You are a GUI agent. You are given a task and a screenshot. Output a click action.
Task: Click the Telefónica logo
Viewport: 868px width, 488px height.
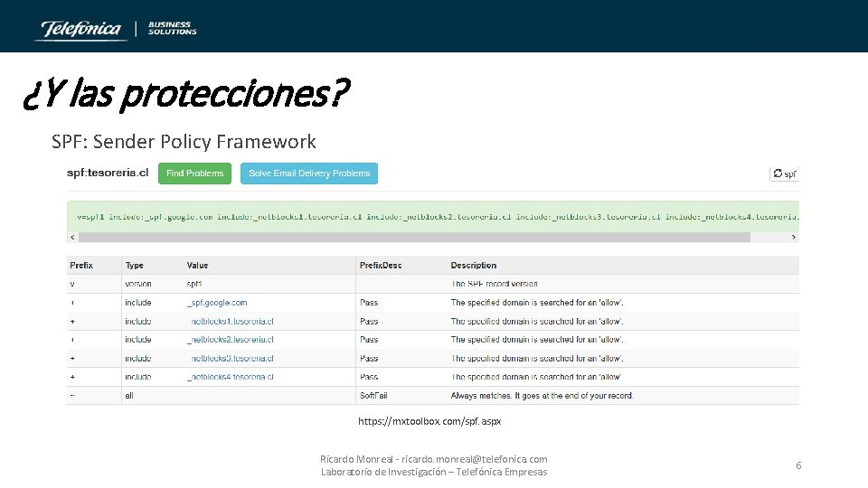click(80, 29)
